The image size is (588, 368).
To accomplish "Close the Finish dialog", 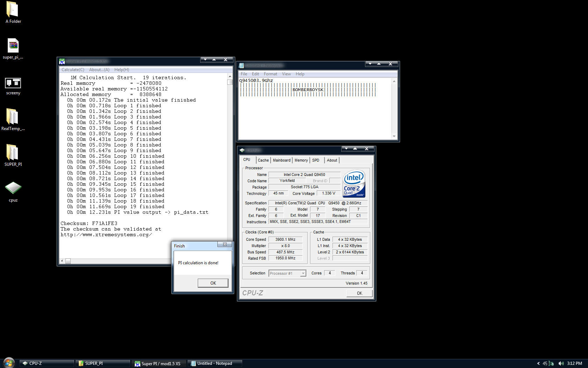I will [x=225, y=244].
